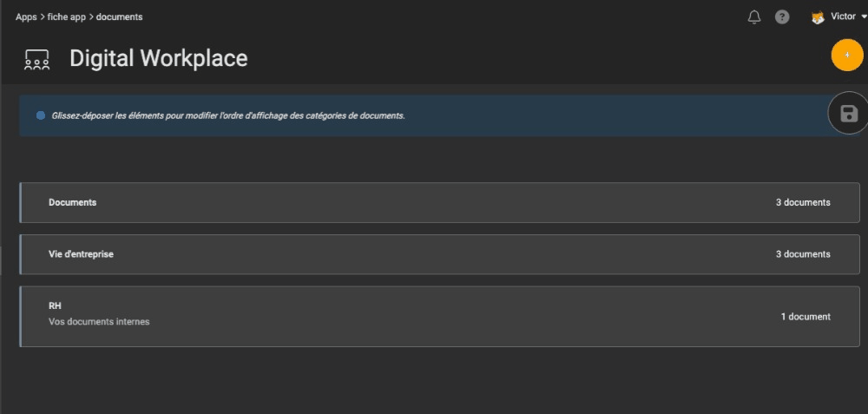Screen dimensions: 868x414
Task: Click the 1 document count for RH
Action: 806,317
